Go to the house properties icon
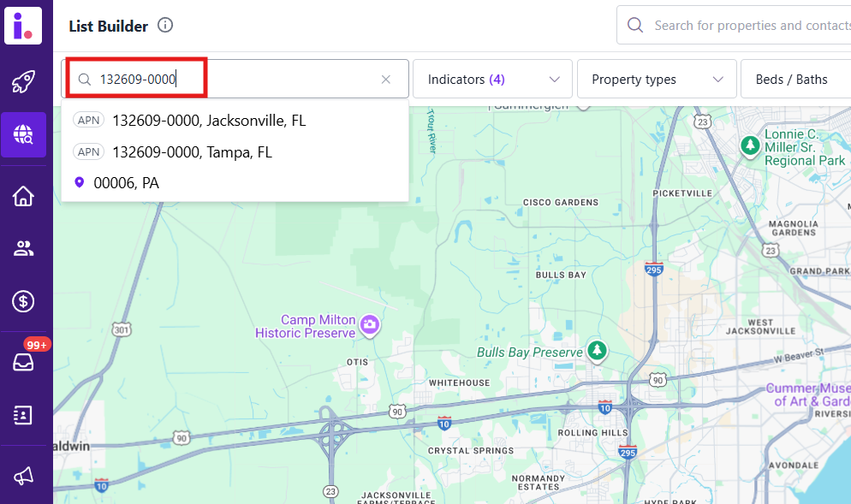 23,196
